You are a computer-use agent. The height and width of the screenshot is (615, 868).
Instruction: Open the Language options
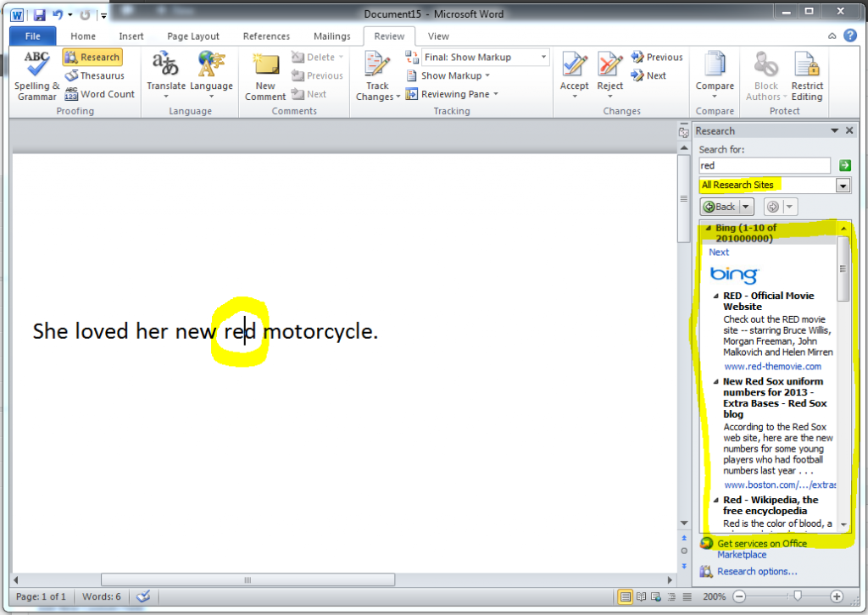(x=211, y=75)
